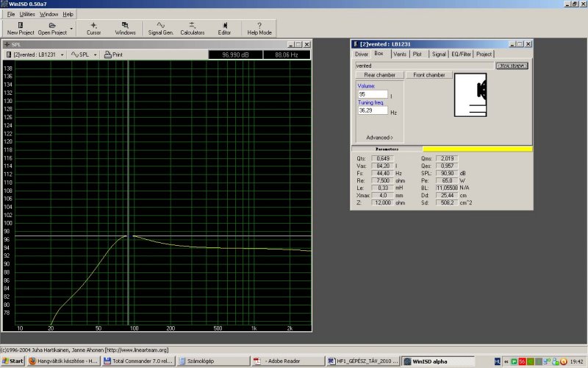
Task: Click the New Project toolbar icon
Action: [21, 28]
